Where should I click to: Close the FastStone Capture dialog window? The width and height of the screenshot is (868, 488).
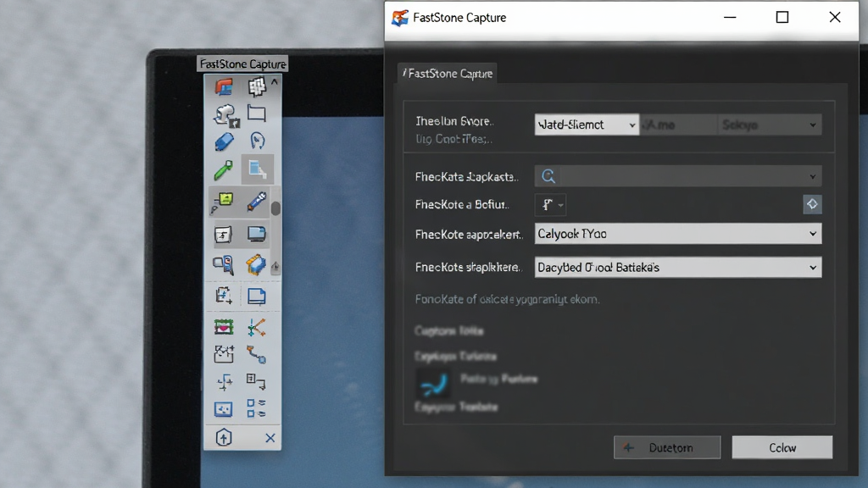(835, 17)
